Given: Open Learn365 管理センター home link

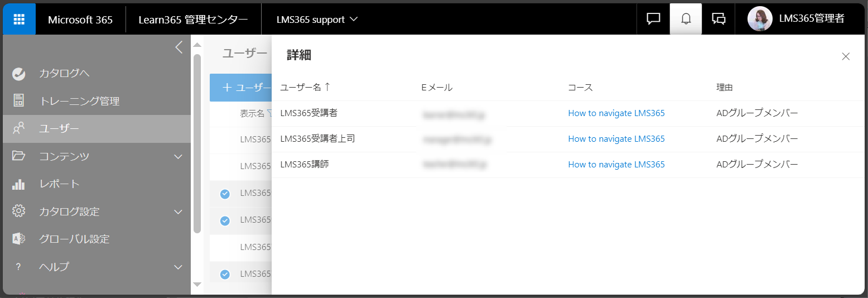Looking at the screenshot, I should coord(194,20).
